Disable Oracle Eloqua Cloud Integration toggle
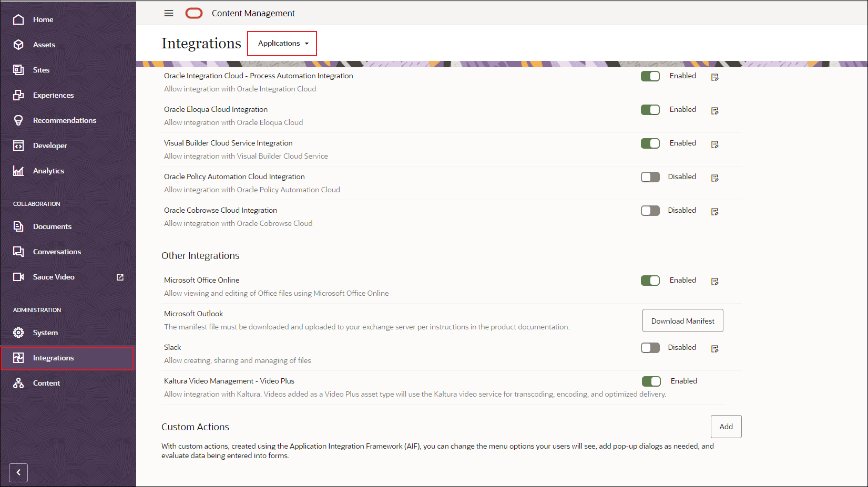Image resolution: width=868 pixels, height=487 pixels. [650, 110]
